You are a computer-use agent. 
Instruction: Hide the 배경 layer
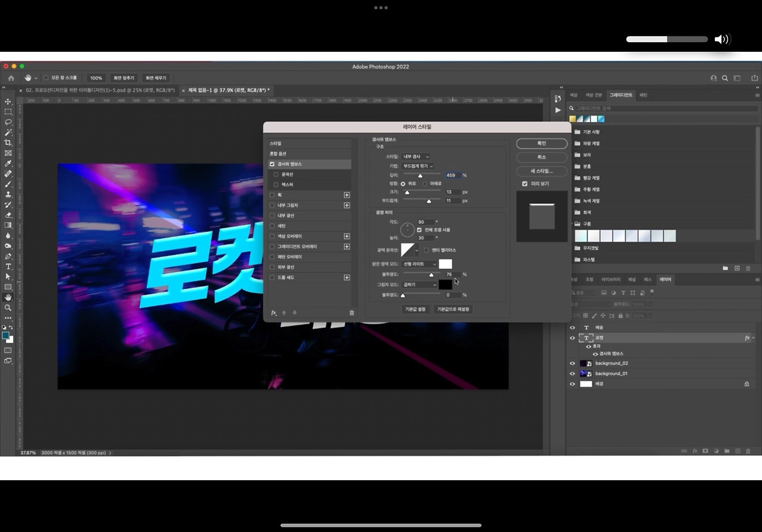(573, 384)
